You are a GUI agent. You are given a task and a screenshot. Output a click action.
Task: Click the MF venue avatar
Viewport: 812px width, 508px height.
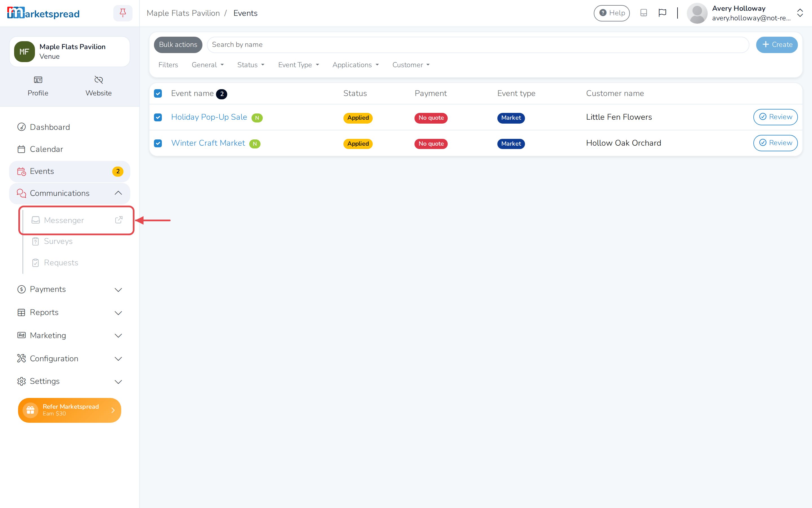point(24,52)
